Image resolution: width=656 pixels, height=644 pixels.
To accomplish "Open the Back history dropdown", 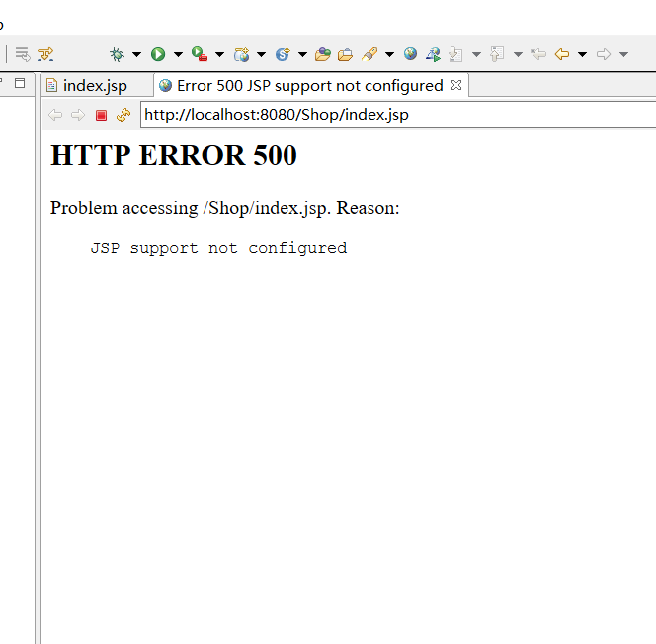I will tap(582, 54).
